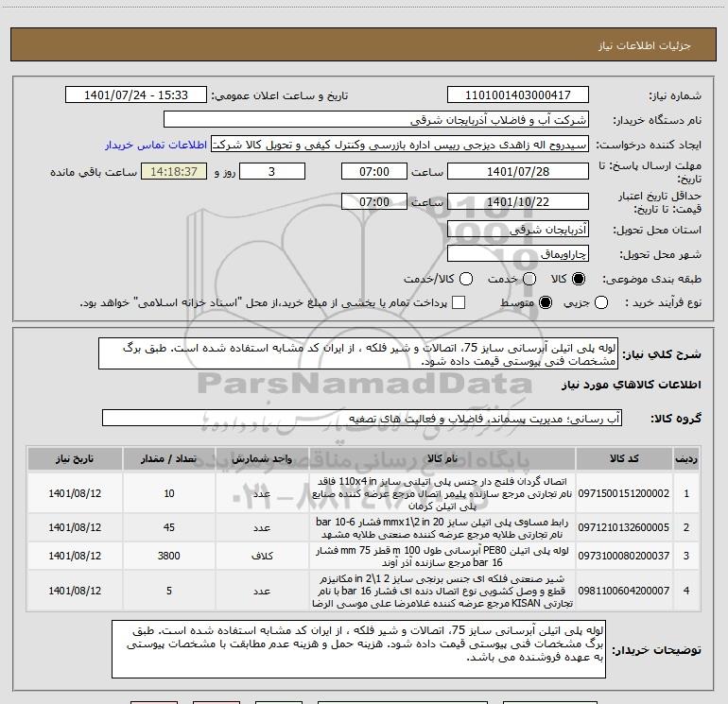Select the کالا/خدمت radio button
The width and height of the screenshot is (728, 704).
466,279
